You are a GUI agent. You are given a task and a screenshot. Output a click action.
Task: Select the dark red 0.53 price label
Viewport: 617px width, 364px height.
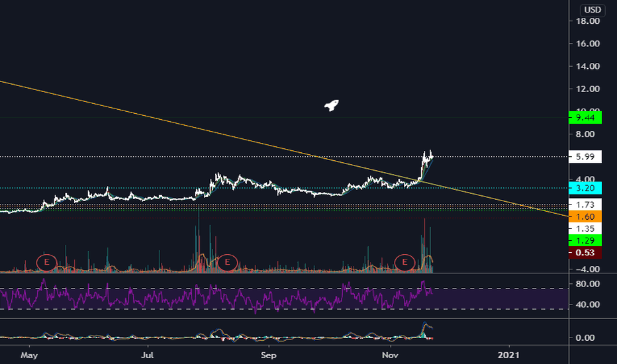point(585,252)
